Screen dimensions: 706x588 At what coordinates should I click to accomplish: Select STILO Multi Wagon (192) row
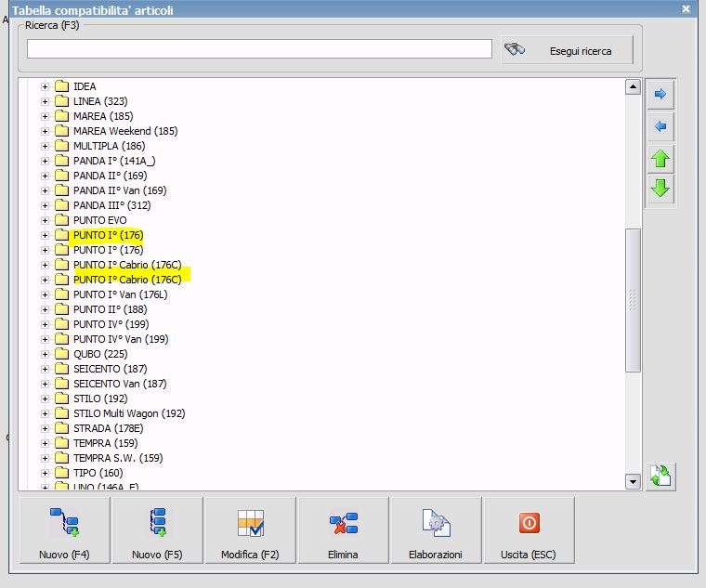click(x=129, y=413)
